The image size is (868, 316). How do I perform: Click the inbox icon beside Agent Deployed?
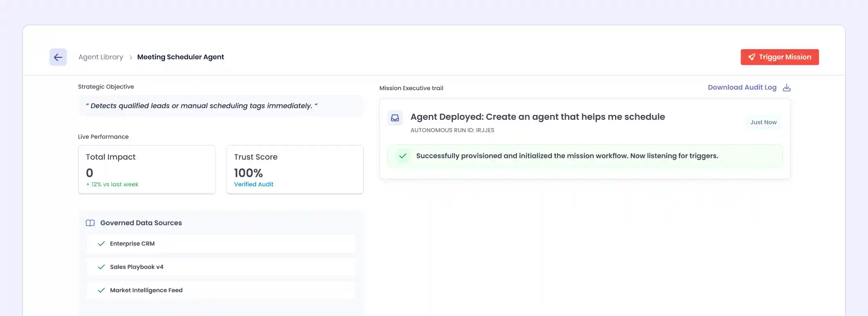click(395, 118)
